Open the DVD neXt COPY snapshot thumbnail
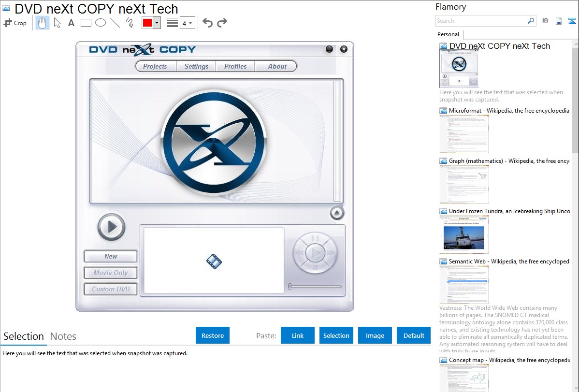The image size is (579, 392). (x=459, y=69)
